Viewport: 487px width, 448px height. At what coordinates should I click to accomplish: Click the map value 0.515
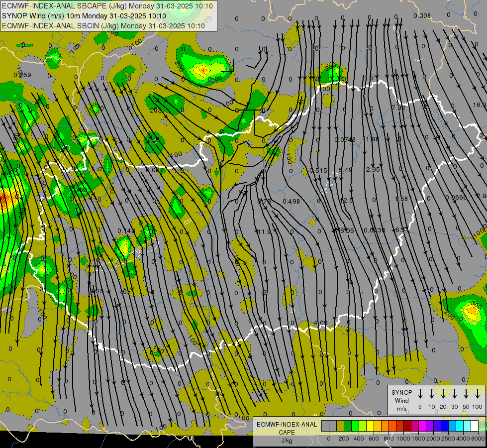point(318,171)
